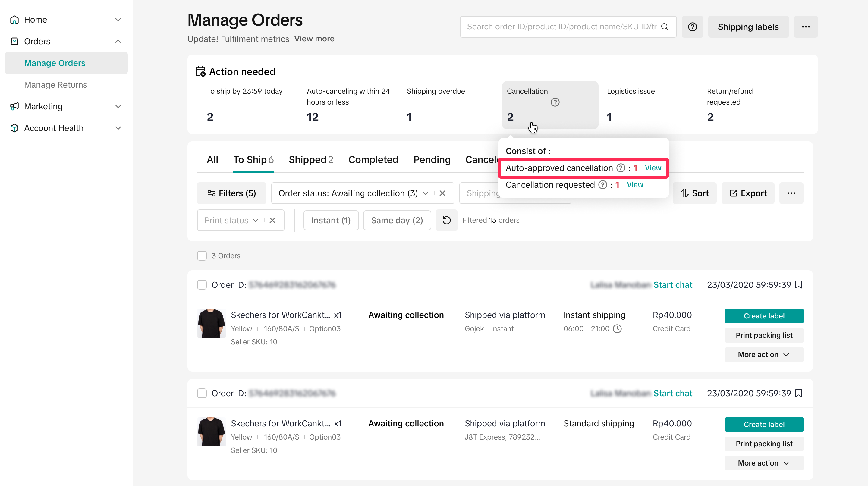
Task: Click View for Auto-approved cancellation
Action: [x=653, y=168]
